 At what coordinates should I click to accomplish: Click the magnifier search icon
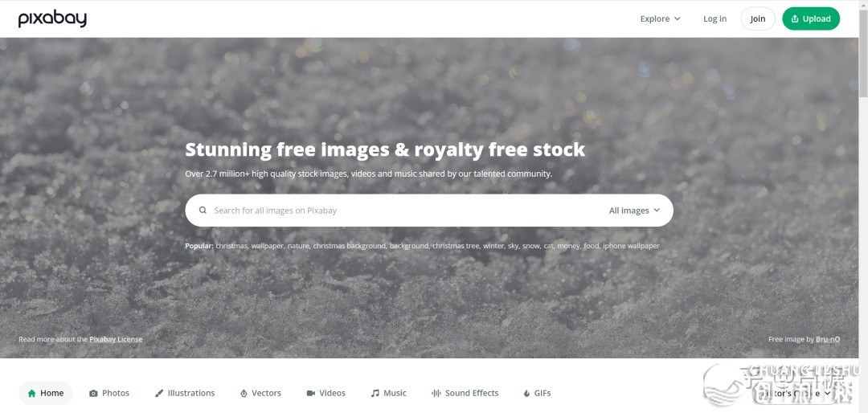(203, 211)
